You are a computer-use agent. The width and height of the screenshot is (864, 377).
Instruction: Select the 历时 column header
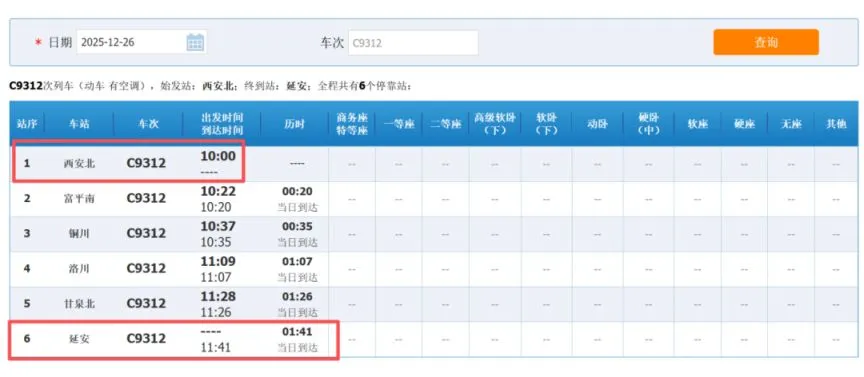coord(295,124)
